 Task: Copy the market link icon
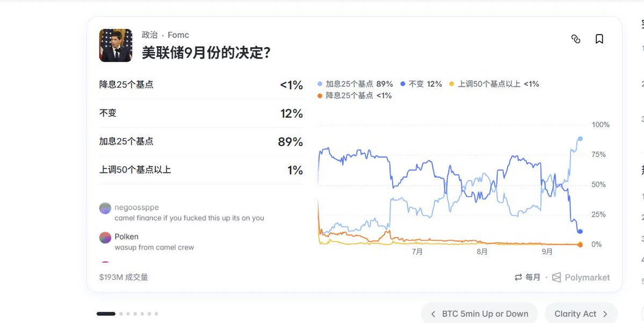click(x=576, y=39)
